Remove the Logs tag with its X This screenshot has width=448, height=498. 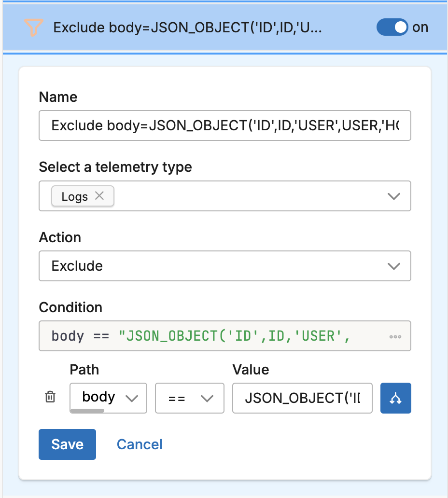(x=99, y=196)
